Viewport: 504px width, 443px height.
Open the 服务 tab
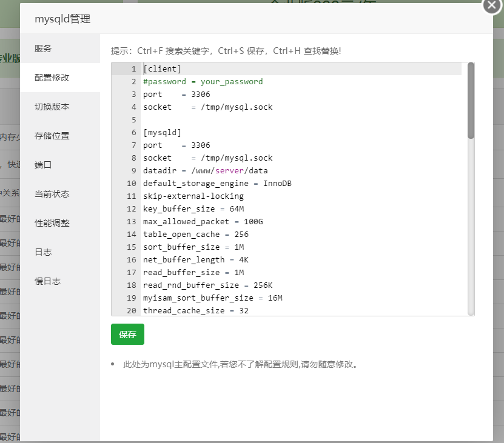(x=60, y=48)
